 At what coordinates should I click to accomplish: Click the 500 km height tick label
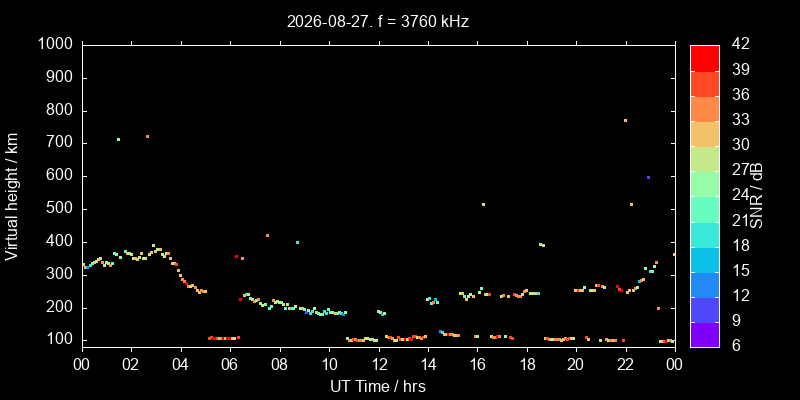tap(64, 209)
